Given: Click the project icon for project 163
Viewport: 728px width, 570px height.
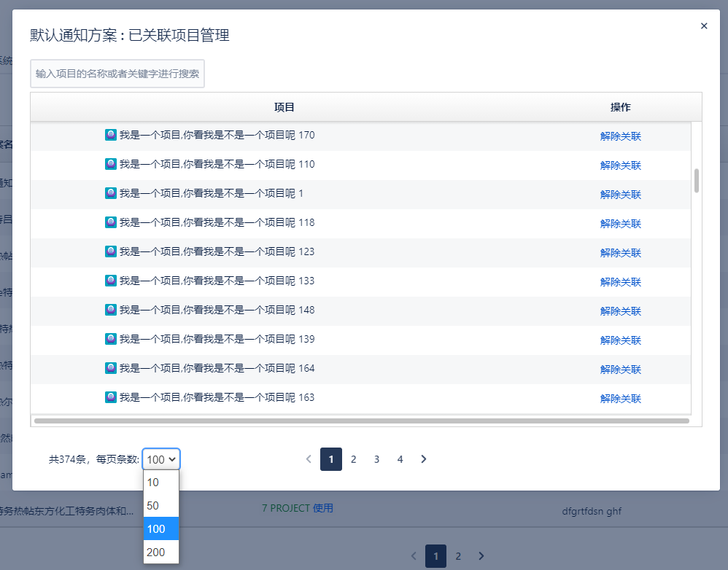Looking at the screenshot, I should pyautogui.click(x=111, y=397).
